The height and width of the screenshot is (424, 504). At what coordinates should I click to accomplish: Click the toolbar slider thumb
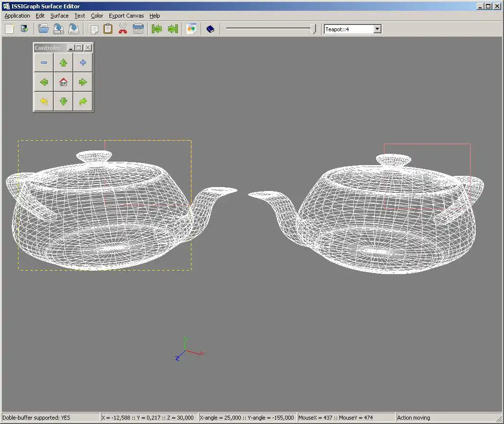314,29
